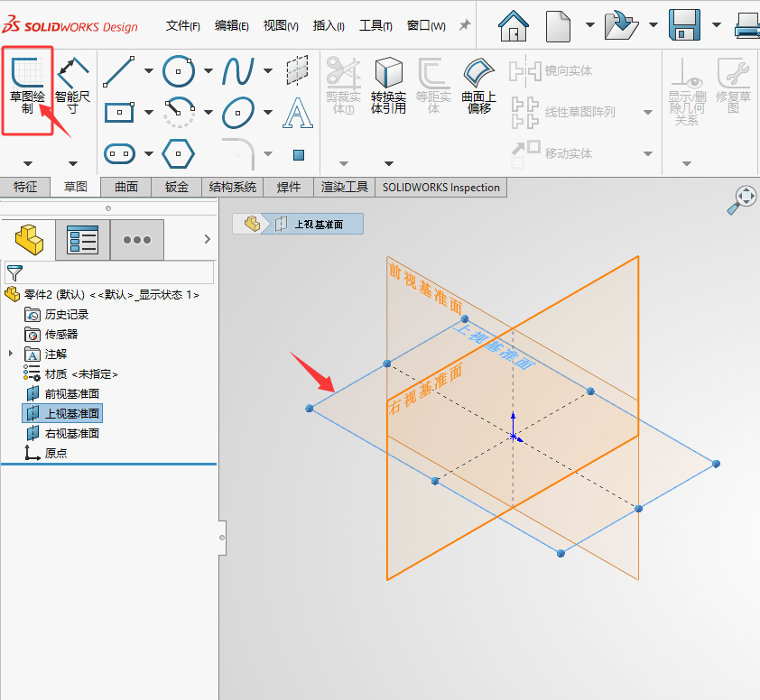This screenshot has height=700, width=760.
Task: Switch to the 焊件 (Weldments) tab
Action: (x=289, y=187)
